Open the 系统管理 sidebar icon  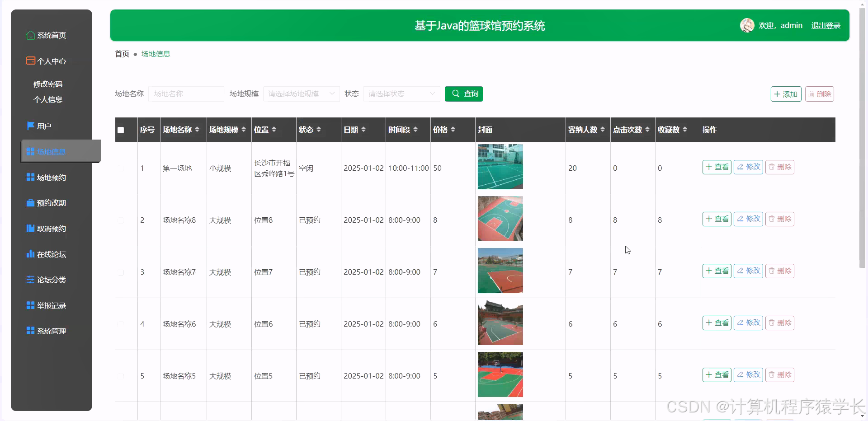[30, 331]
